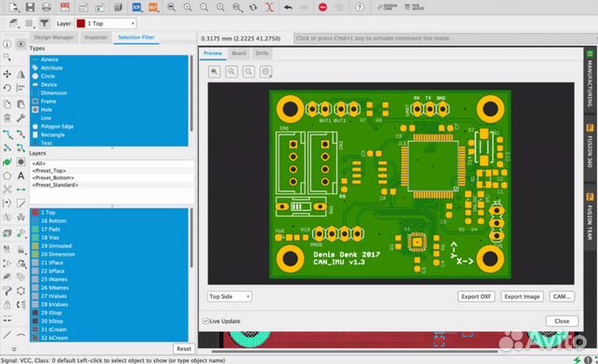
Task: Click the PCB board preview image
Action: [x=391, y=184]
